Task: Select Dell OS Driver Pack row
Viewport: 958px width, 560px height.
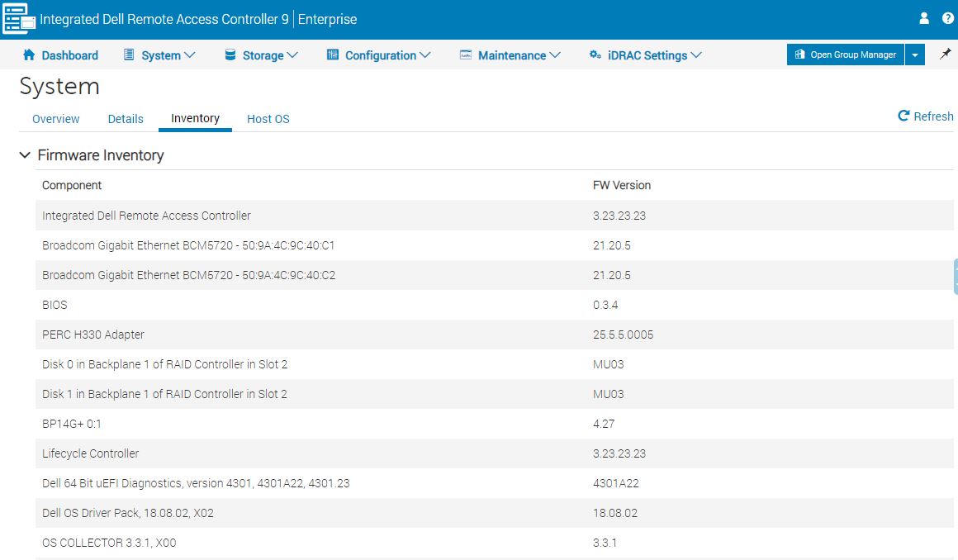Action: pyautogui.click(x=494, y=513)
